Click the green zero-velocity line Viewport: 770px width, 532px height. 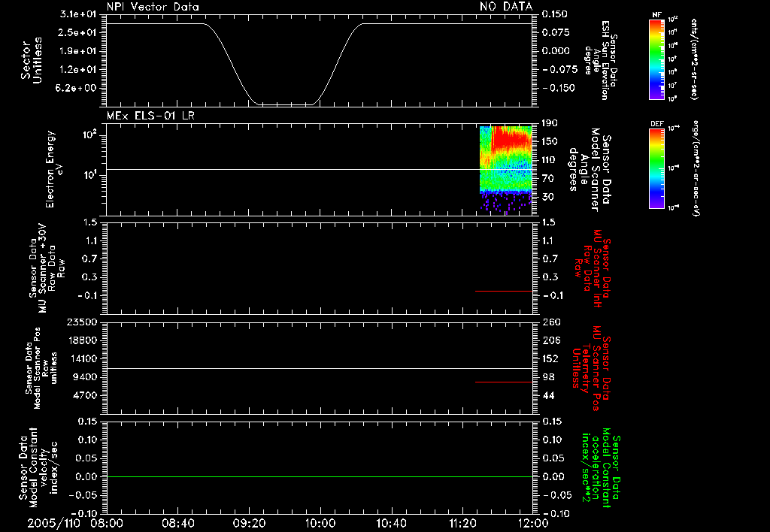[x=320, y=476]
